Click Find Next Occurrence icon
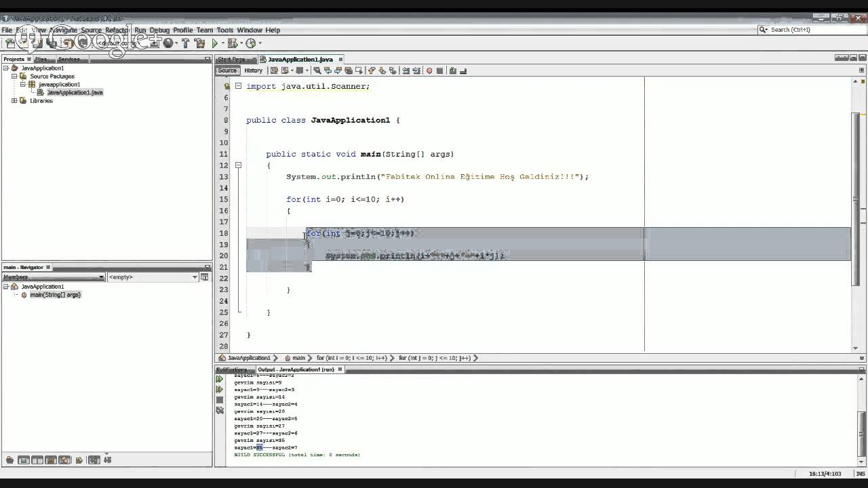868x488 pixels. click(x=338, y=70)
